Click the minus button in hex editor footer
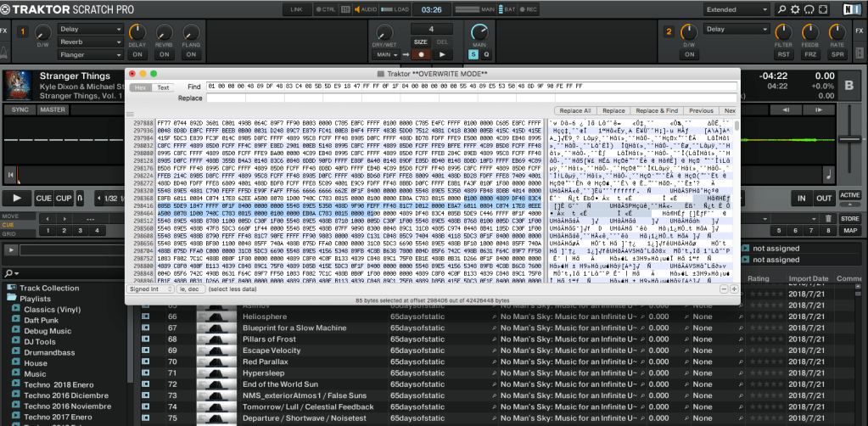 click(724, 289)
